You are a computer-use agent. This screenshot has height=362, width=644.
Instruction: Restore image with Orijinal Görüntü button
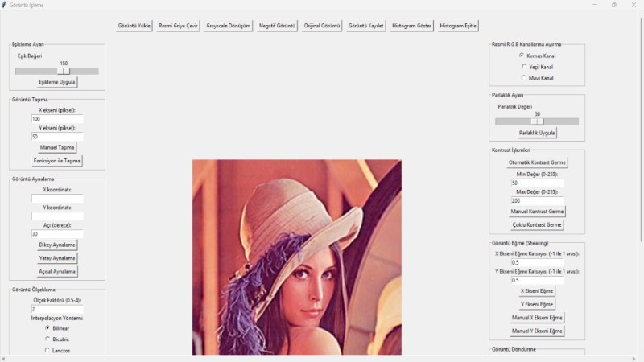pos(323,26)
